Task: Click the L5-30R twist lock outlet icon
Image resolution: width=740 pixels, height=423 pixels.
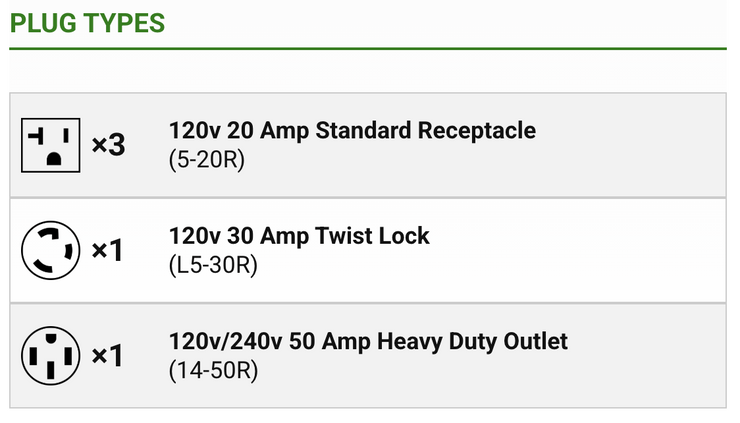Action: [50, 250]
